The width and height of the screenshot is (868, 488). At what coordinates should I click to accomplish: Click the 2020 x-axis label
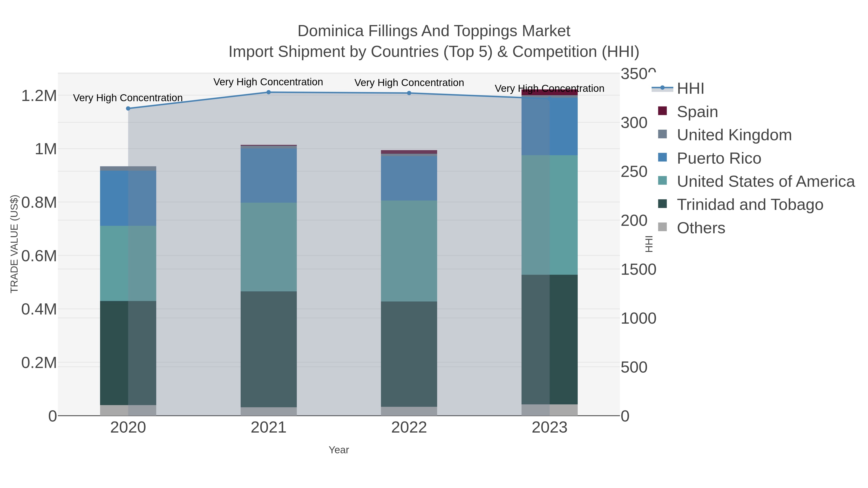coord(128,428)
